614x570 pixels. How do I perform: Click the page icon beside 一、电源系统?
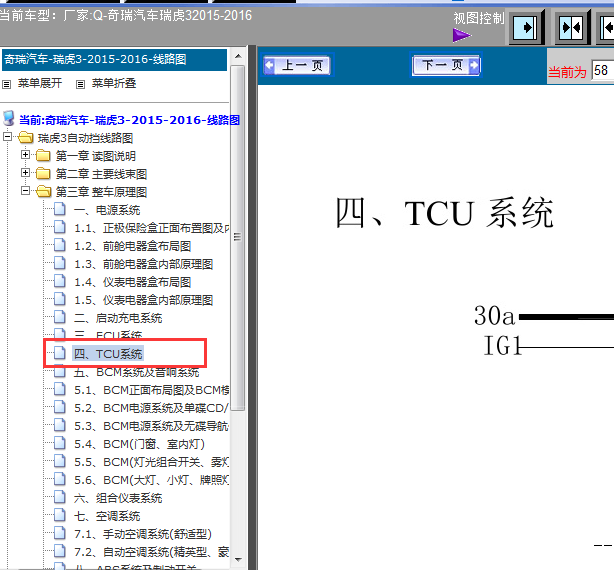pos(60,209)
